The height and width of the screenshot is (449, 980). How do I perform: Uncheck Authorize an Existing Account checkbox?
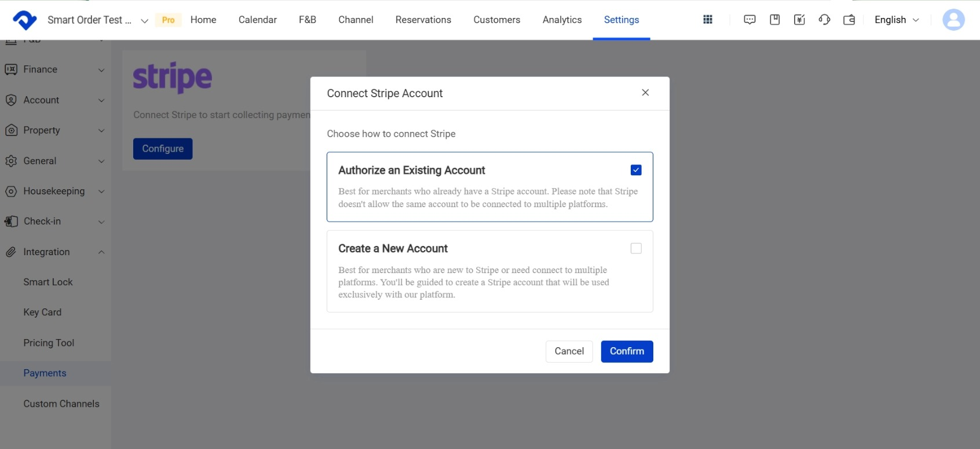coord(636,170)
